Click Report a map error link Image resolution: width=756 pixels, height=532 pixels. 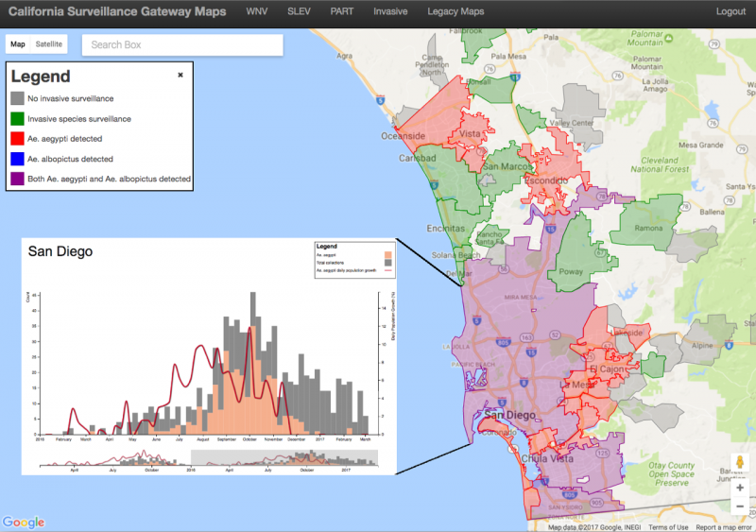pyautogui.click(x=723, y=527)
